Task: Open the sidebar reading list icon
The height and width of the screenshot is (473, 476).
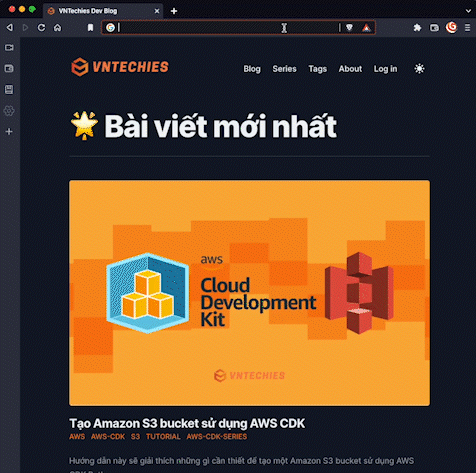Action: pos(9,89)
